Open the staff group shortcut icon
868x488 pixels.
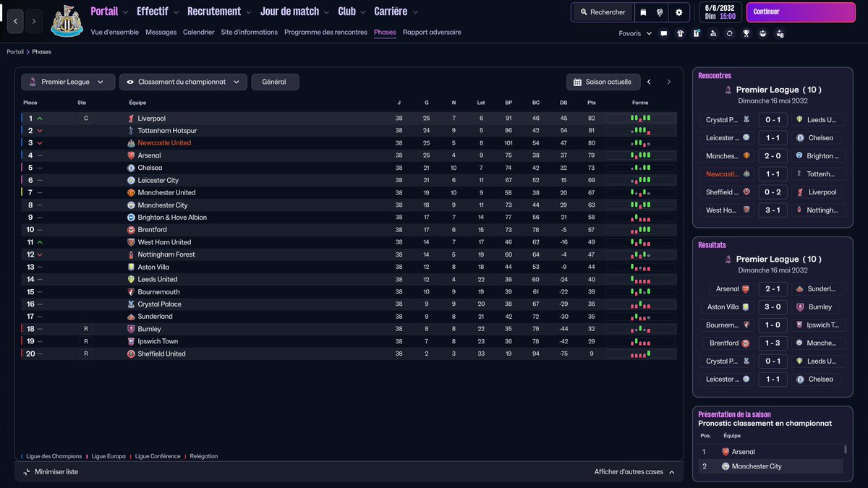[x=763, y=33]
